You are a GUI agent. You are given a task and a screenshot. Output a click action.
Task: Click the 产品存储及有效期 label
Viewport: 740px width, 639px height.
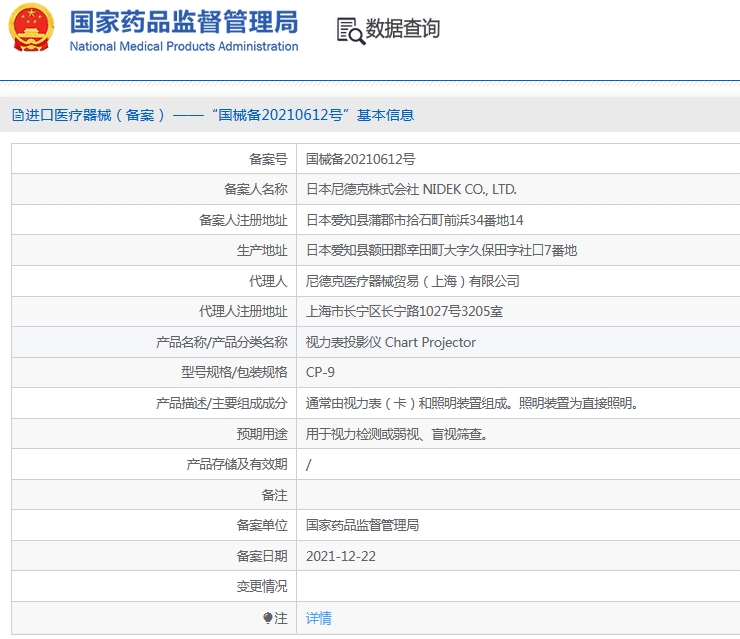pos(237,464)
